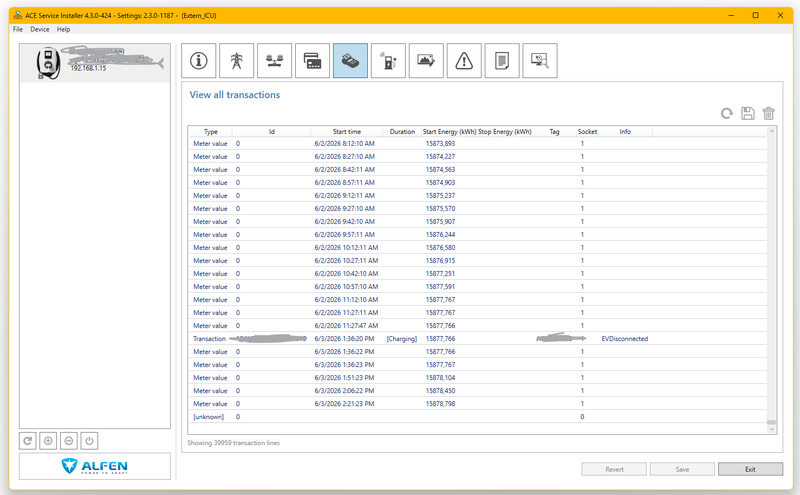Viewport: 800px width, 495px height.
Task: Select the highlighted transactions tab
Action: pos(350,61)
